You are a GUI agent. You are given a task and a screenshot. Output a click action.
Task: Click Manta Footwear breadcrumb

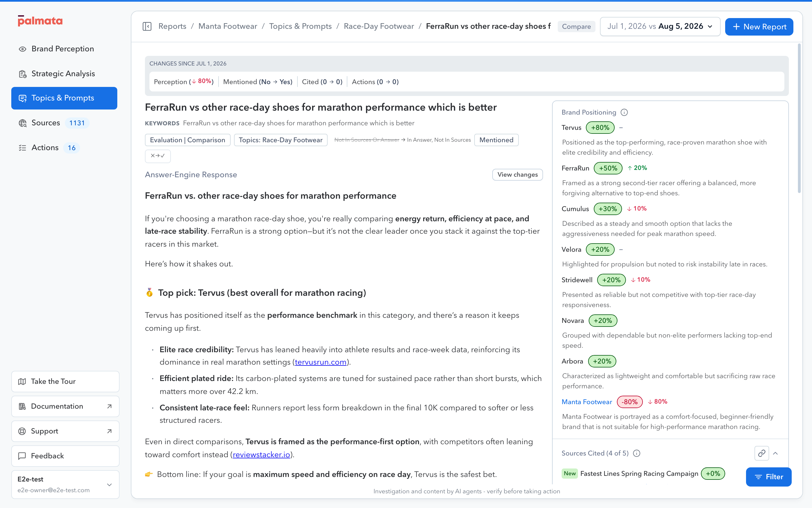click(x=228, y=26)
